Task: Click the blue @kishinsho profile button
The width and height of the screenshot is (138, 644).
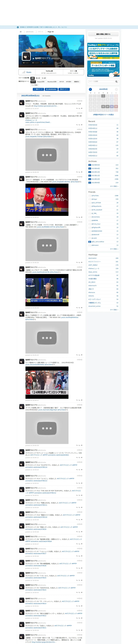Action: click(x=51, y=89)
